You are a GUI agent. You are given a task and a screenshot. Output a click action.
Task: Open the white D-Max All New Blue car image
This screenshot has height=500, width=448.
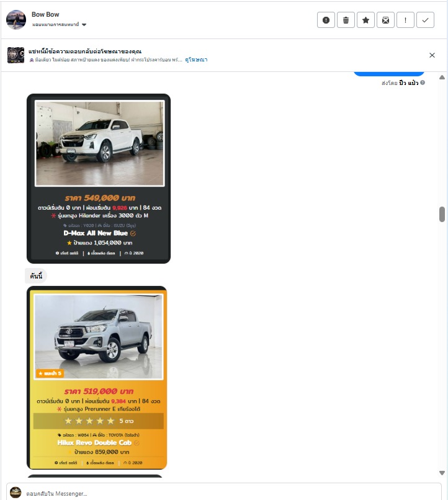[x=99, y=143]
